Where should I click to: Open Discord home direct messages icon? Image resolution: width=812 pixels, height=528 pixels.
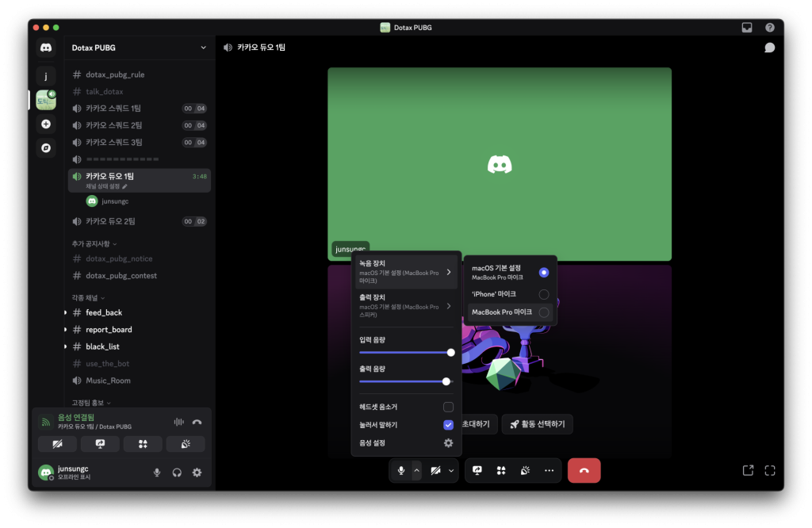coord(46,48)
